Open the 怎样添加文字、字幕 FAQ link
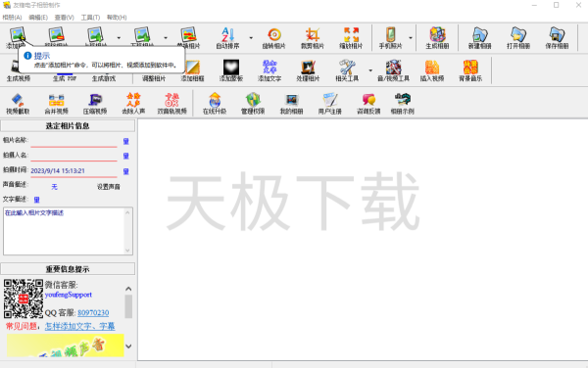This screenshot has width=588, height=368. point(80,326)
